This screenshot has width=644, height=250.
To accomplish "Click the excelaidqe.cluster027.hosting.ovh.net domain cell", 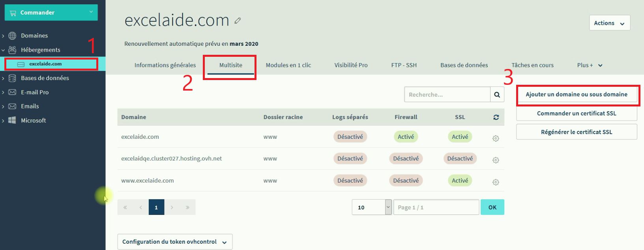I will tap(172, 159).
